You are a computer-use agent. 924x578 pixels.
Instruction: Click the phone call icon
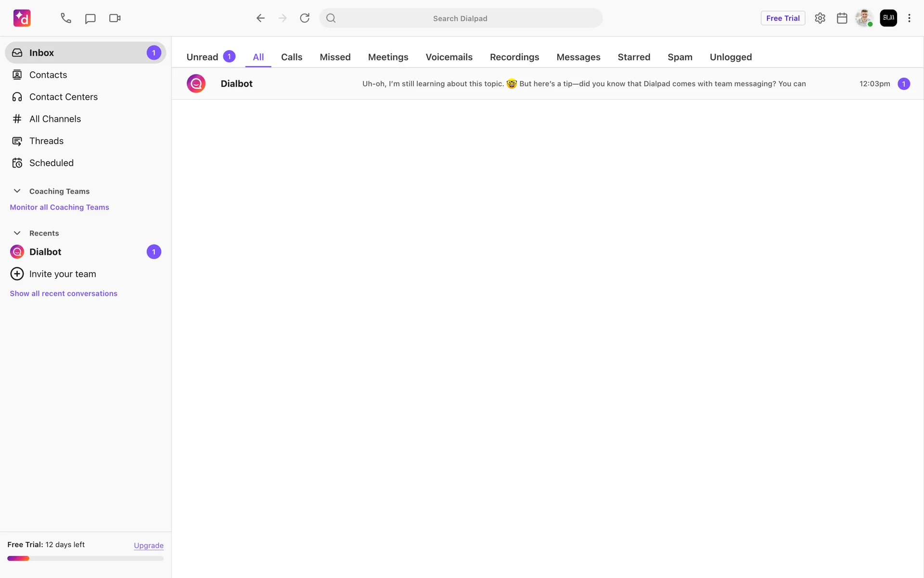click(x=66, y=18)
